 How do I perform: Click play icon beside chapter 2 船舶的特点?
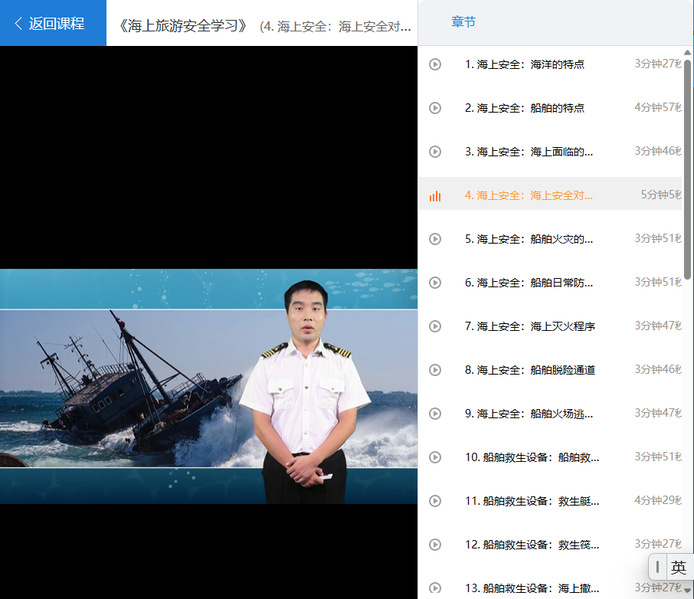(435, 108)
